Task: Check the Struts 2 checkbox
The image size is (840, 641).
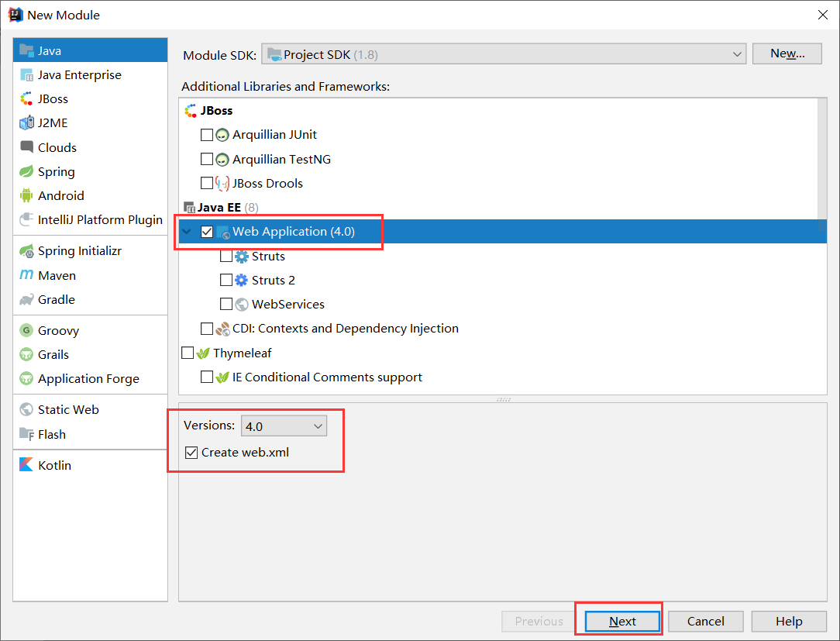Action: pos(226,281)
